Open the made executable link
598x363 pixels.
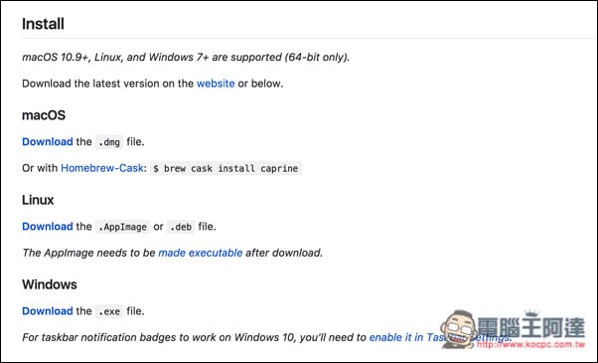coord(200,253)
